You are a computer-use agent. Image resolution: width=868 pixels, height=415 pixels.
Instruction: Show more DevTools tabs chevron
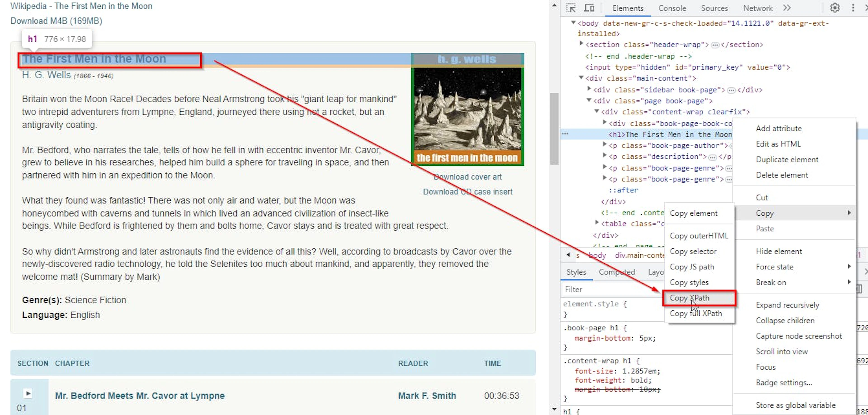click(787, 8)
